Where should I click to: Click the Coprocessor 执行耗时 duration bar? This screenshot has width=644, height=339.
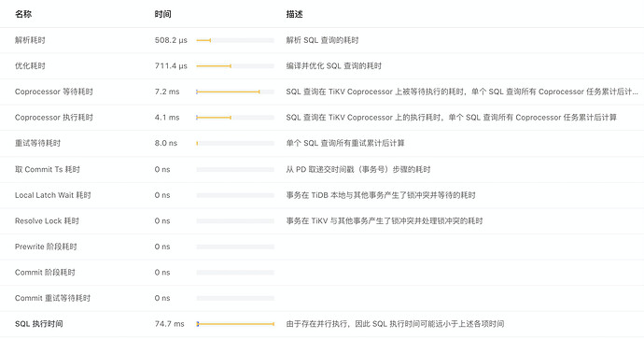[235, 118]
